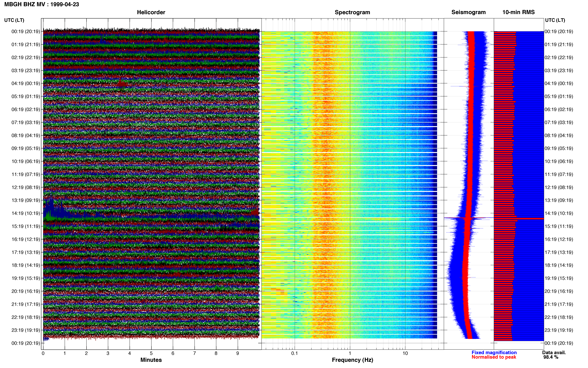Click the 'Normalised to peak' legend text

494,357
